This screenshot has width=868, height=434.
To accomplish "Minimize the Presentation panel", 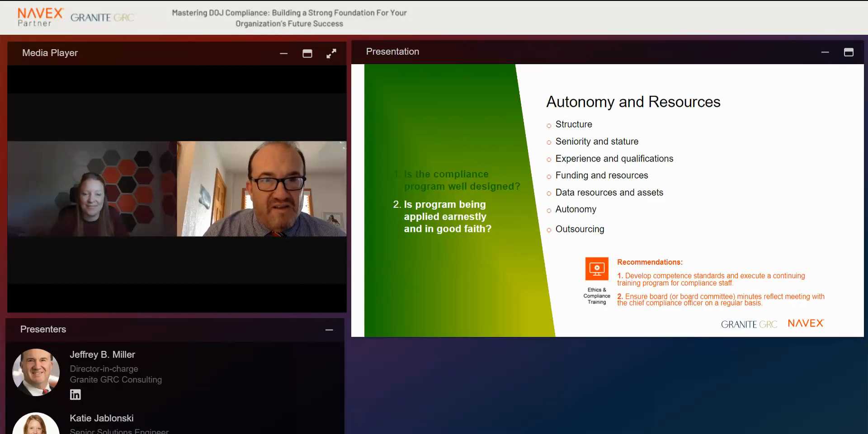I will (825, 52).
